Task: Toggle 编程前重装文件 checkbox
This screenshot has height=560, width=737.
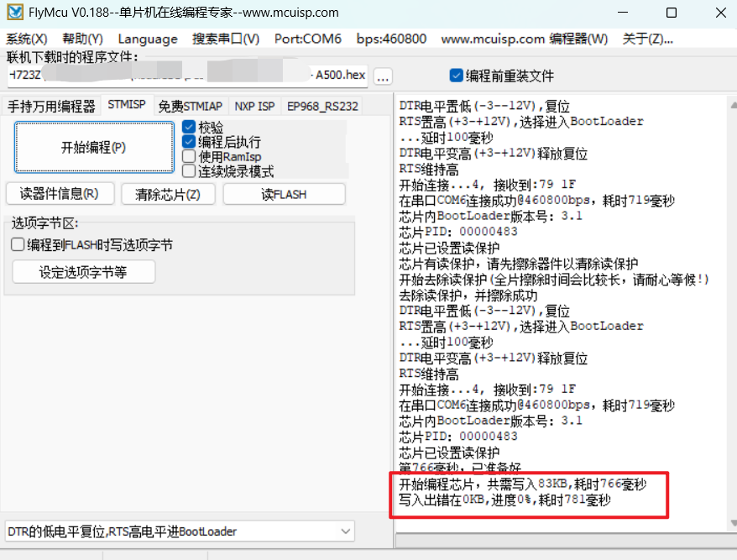Action: 457,76
